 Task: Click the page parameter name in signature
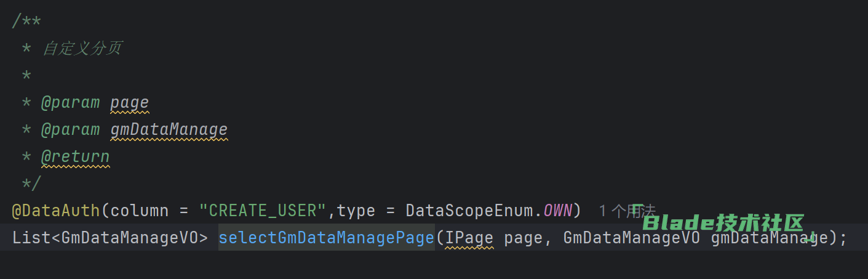coord(523,238)
